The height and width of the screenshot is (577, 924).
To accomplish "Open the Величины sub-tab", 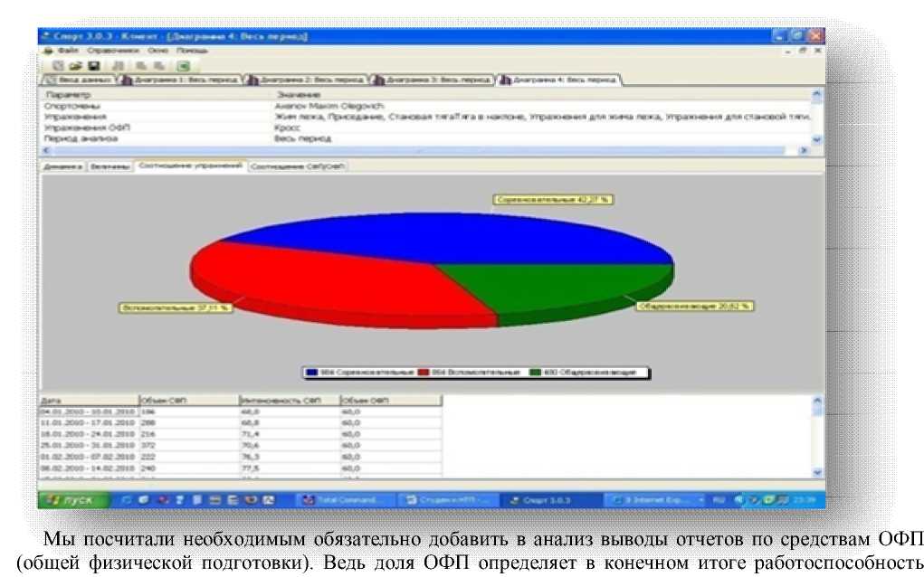I will 110,166.
